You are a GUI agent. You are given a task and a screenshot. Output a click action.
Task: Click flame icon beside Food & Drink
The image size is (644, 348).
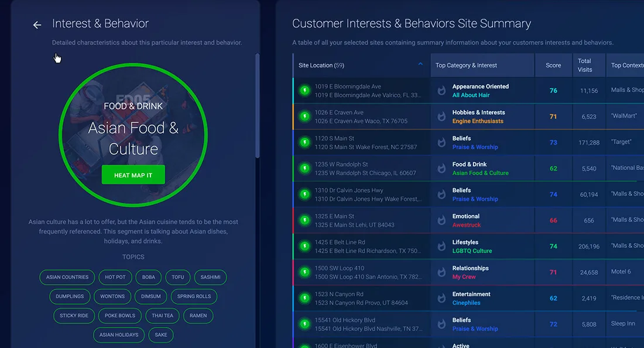click(x=441, y=168)
